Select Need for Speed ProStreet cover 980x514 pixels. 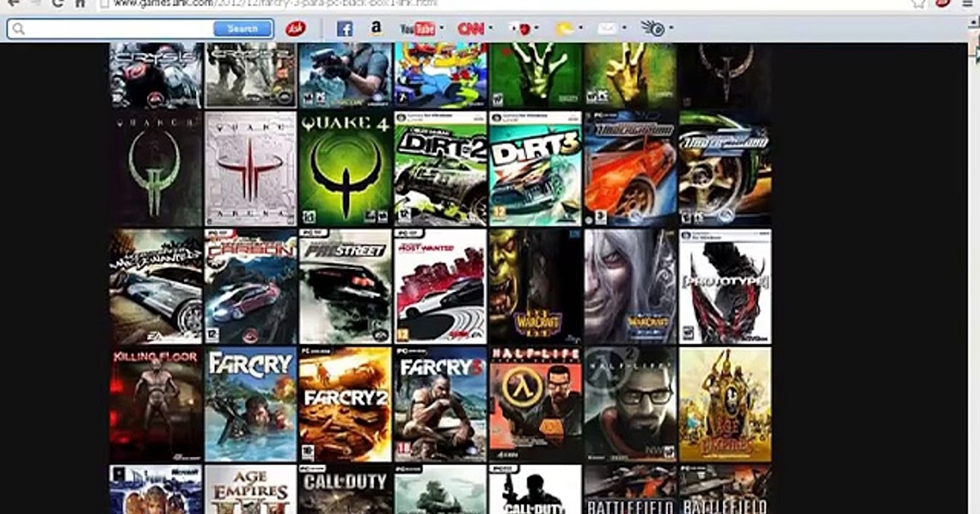(345, 286)
